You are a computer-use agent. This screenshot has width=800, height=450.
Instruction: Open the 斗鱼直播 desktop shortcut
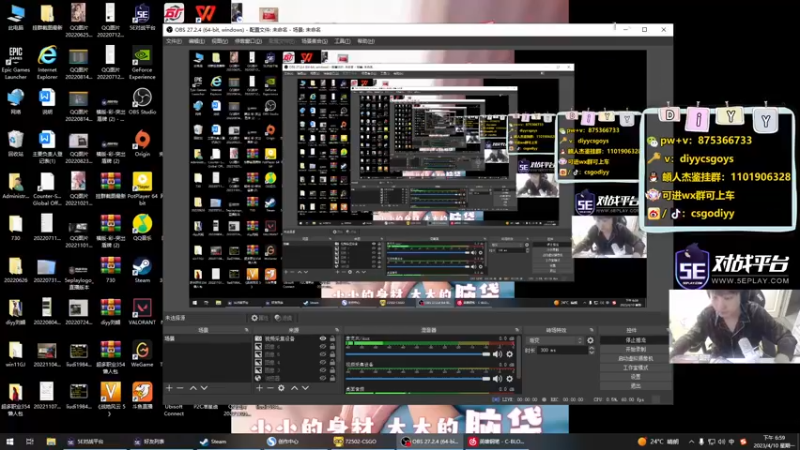point(142,396)
